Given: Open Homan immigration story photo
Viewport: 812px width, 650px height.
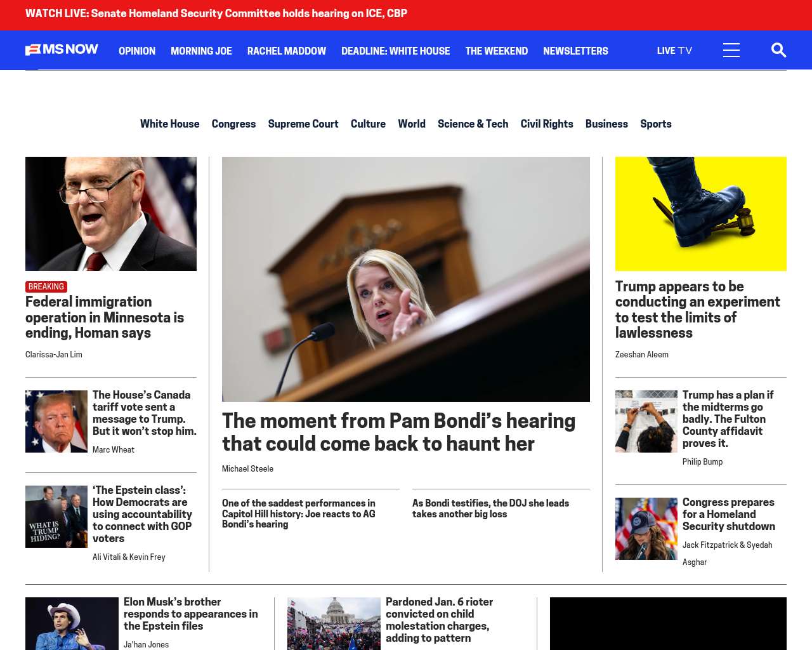Looking at the screenshot, I should [111, 214].
